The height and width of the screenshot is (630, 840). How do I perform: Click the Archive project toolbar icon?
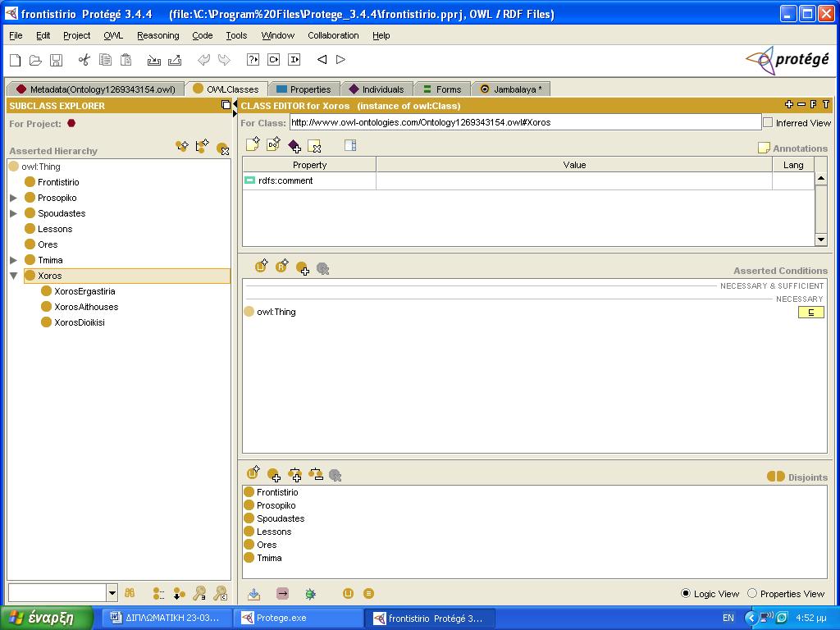153,60
